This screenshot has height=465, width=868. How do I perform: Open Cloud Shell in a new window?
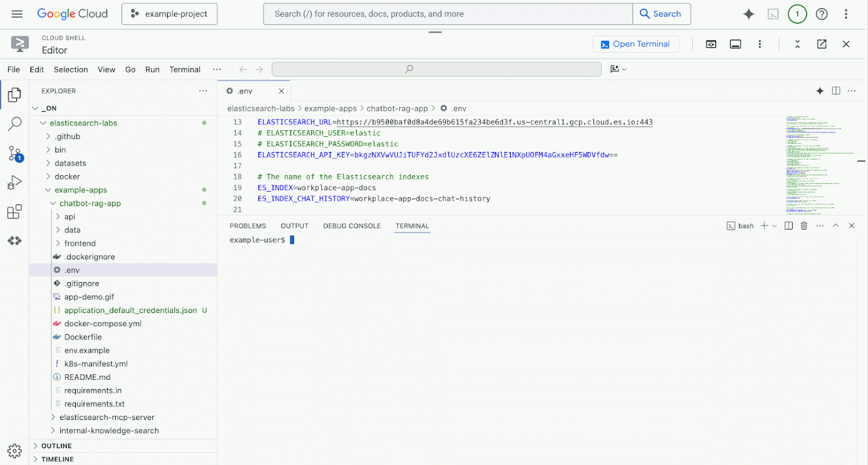(822, 44)
